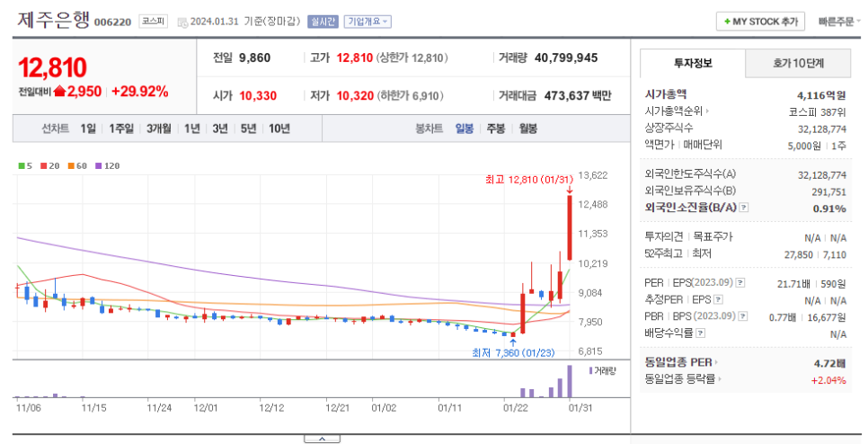Click the 최저 7,360 (01/23) chart marker
Viewport: 868px width, 444px height.
[513, 352]
